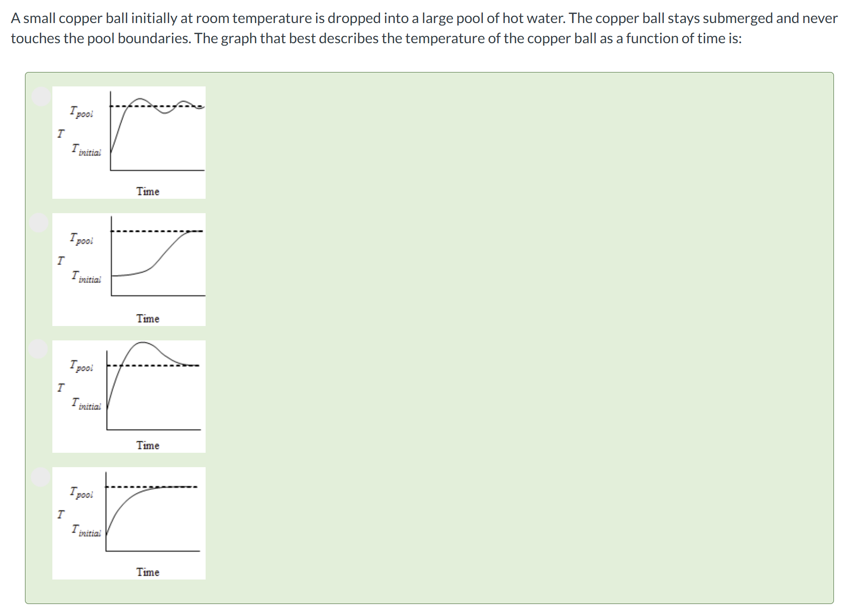845x616 pixels.
Task: Click the T pool label of the first graph
Action: pos(82,112)
